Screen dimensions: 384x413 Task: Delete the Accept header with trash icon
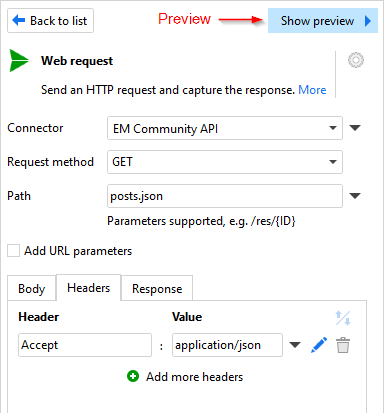pos(343,345)
